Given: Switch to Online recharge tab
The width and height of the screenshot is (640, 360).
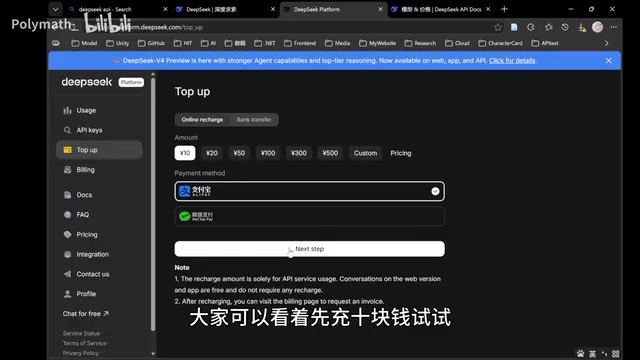Looking at the screenshot, I should coord(202,120).
